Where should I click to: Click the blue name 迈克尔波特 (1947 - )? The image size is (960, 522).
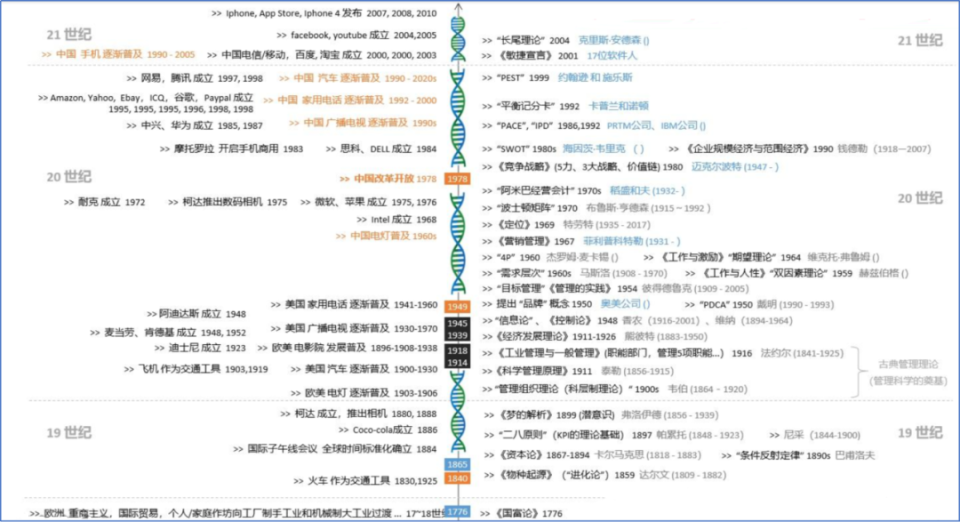(x=735, y=166)
